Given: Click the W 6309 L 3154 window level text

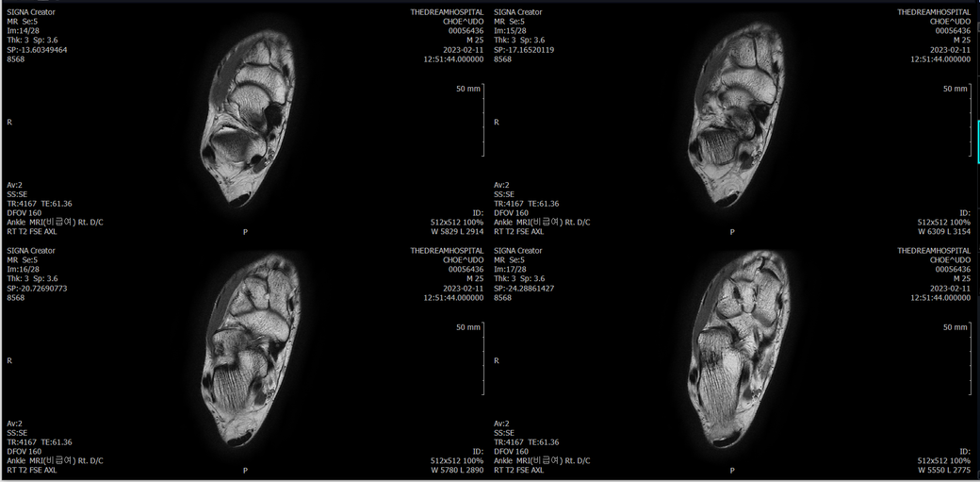Looking at the screenshot, I should coord(944,231).
